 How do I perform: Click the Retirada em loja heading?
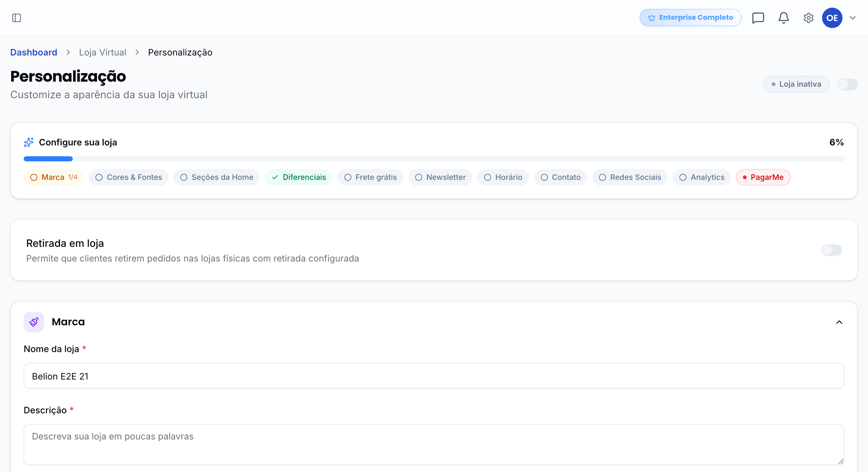65,243
